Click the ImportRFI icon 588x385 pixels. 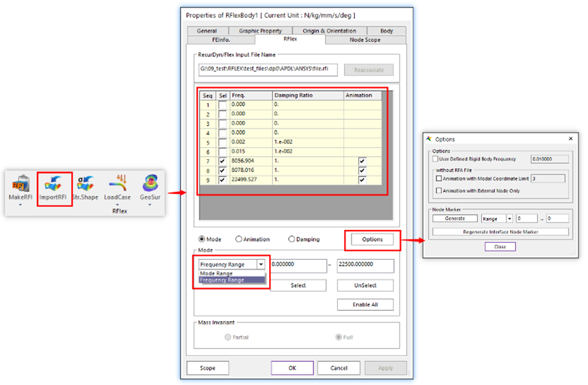point(53,184)
